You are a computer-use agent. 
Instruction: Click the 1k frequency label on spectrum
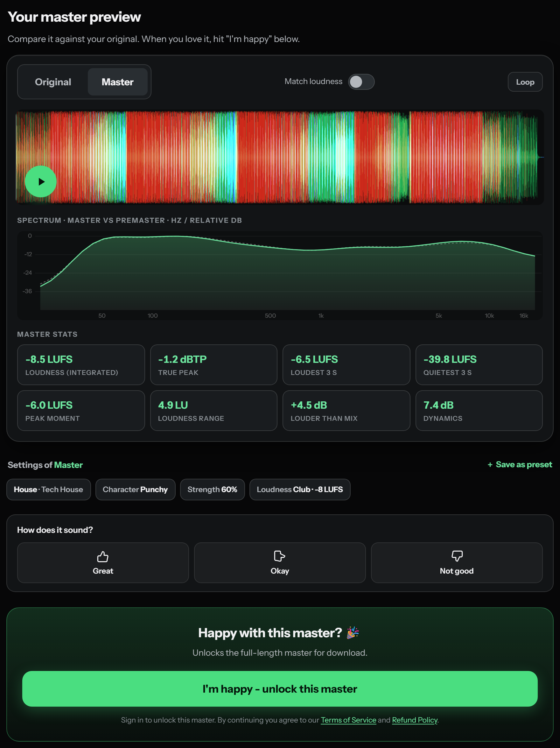(321, 315)
